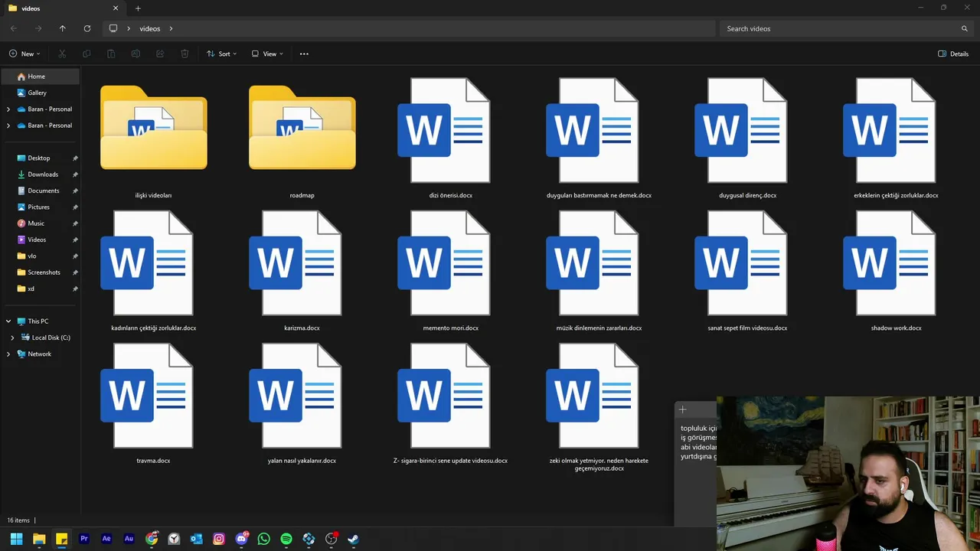Click the chevron before videos breadcrumb

pyautogui.click(x=129, y=28)
